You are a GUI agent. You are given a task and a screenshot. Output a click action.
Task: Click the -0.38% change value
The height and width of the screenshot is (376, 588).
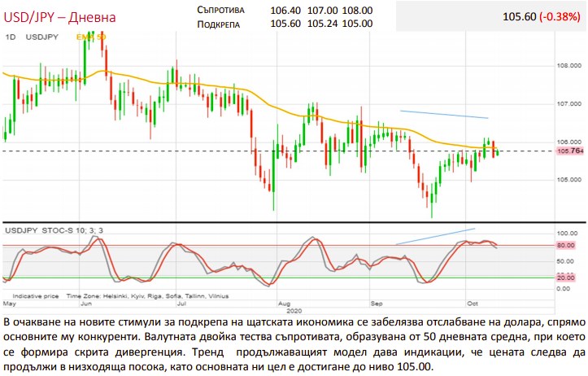tap(560, 16)
